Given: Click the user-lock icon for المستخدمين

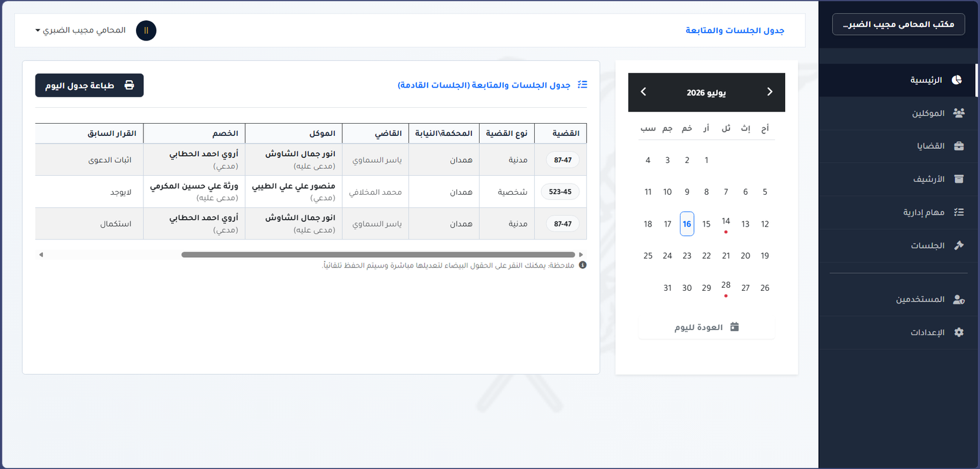Looking at the screenshot, I should tap(959, 299).
